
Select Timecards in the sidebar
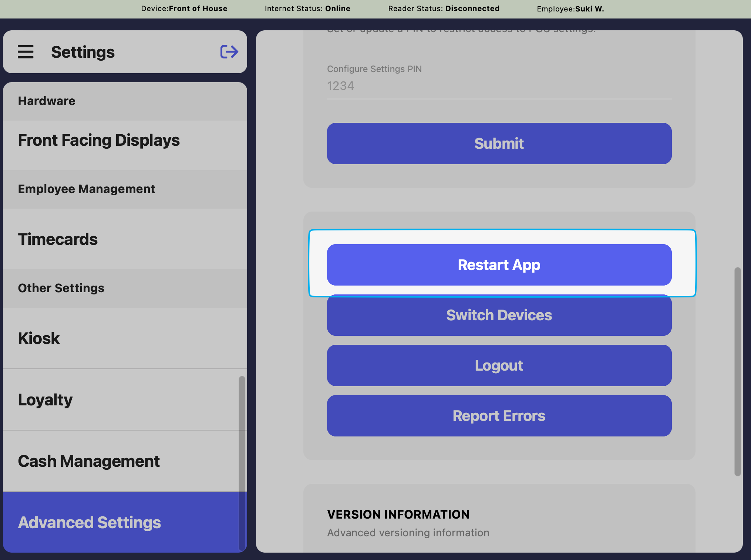[58, 239]
